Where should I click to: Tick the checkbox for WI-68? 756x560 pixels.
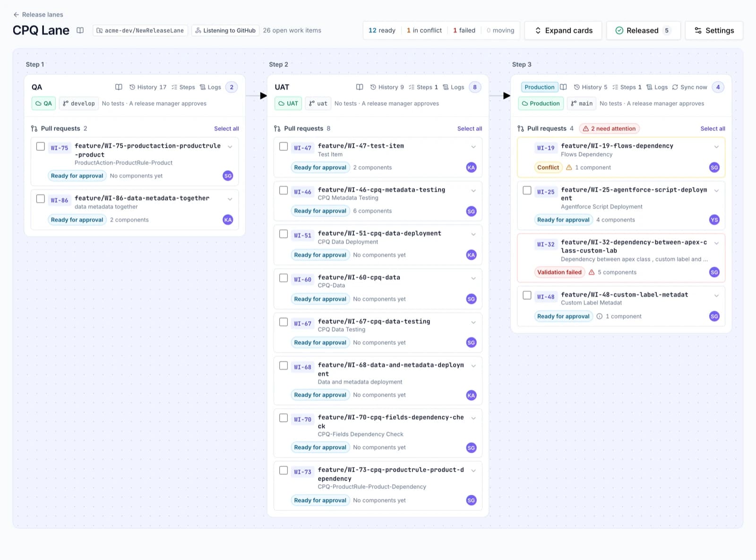coord(283,365)
